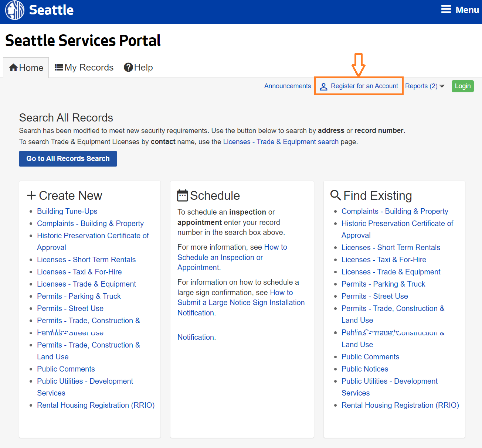
Task: Open Public Comments under Create New
Action: (66, 369)
